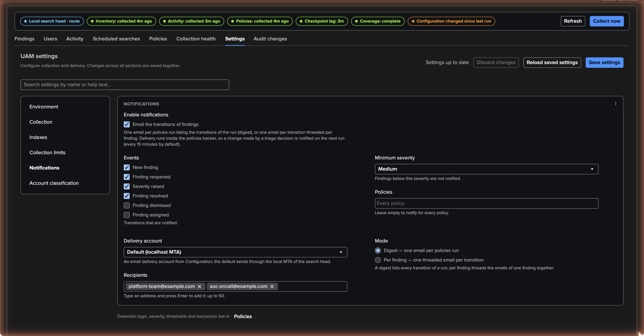Switch to the Users tab
This screenshot has height=336, width=644.
coord(50,39)
